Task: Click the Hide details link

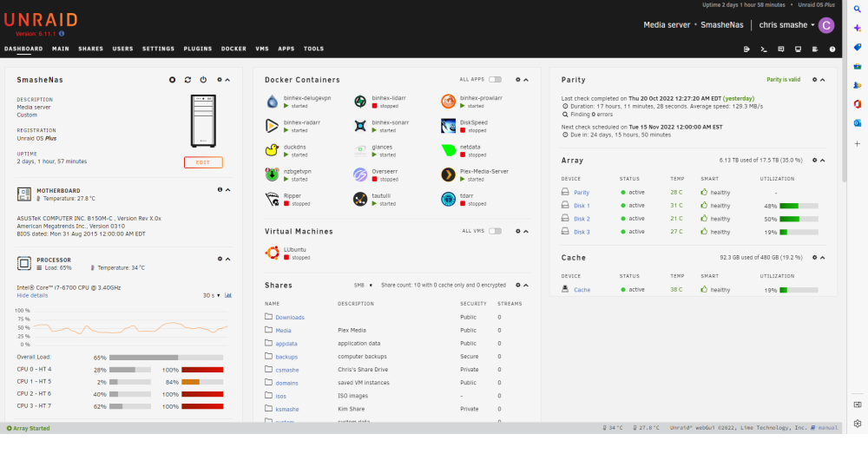Action: tap(32, 295)
